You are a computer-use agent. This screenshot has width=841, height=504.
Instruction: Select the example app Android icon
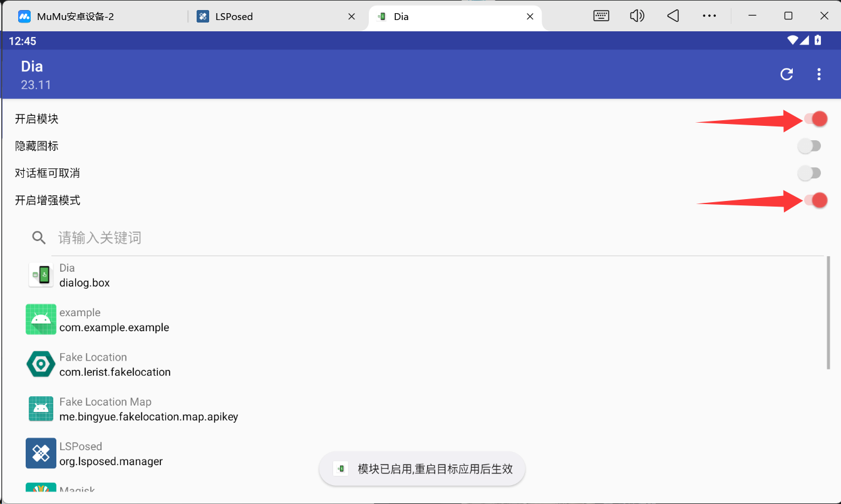41,319
